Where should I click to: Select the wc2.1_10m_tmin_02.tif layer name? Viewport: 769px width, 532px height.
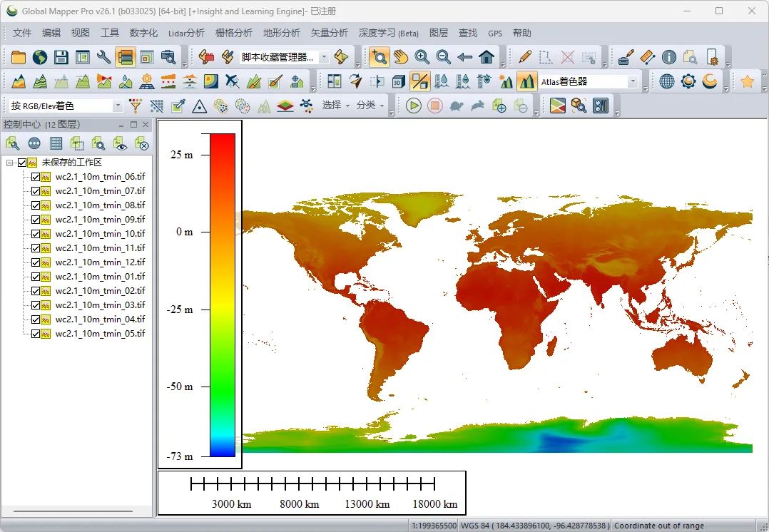coord(100,291)
